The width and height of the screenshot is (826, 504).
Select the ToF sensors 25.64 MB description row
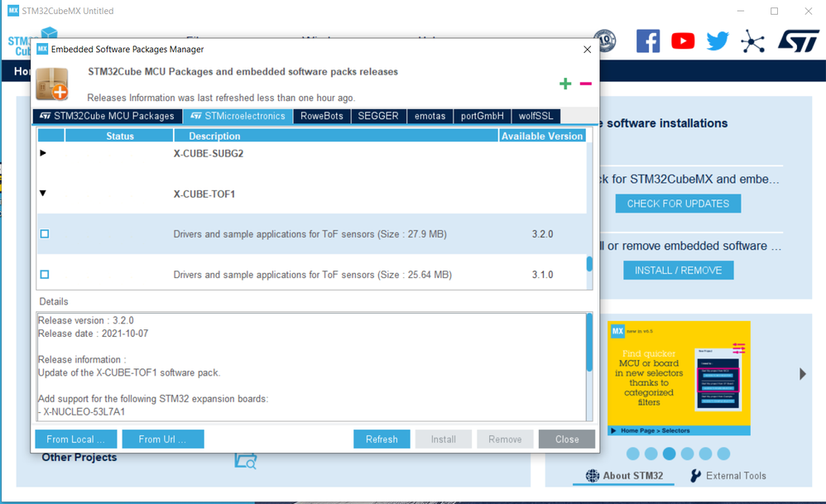313,275
